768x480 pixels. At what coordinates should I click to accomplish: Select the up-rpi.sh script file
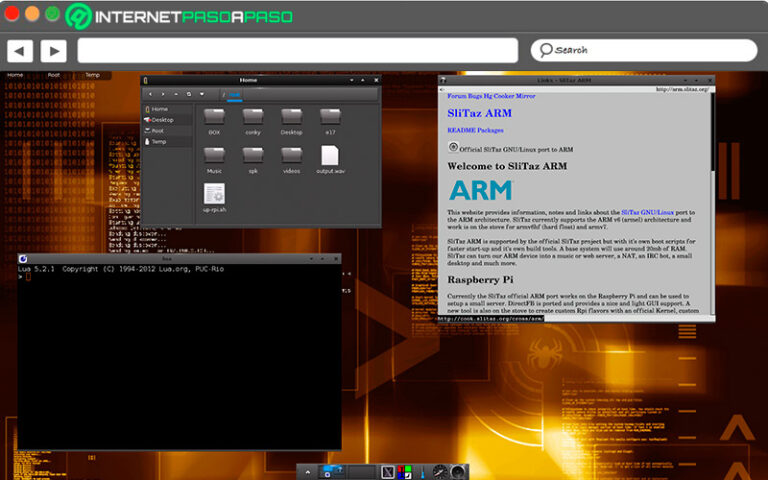[x=214, y=197]
